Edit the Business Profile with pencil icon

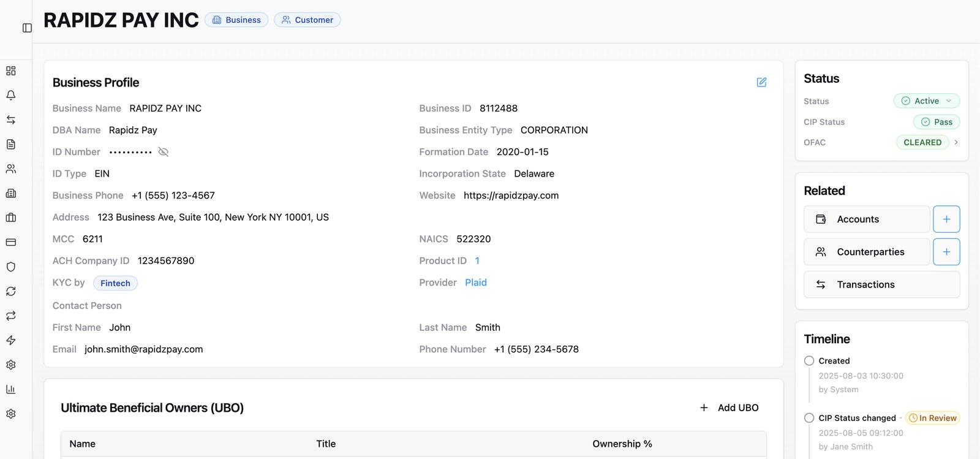761,82
